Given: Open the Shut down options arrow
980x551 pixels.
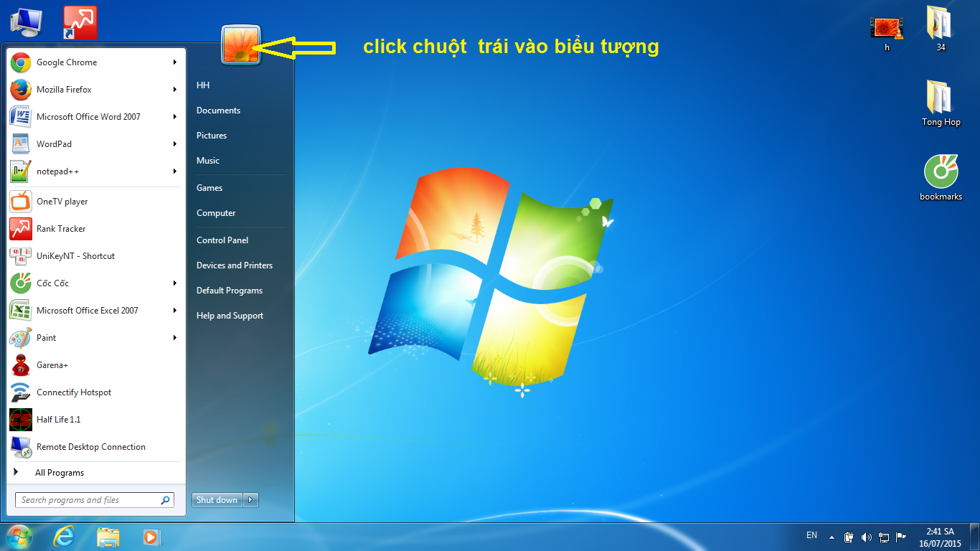Looking at the screenshot, I should tap(250, 500).
